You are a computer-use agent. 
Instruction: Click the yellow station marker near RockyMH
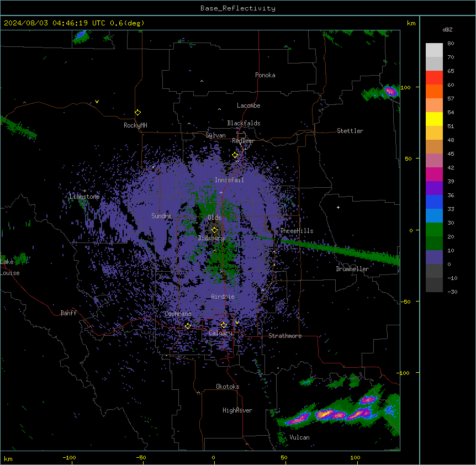coord(137,113)
